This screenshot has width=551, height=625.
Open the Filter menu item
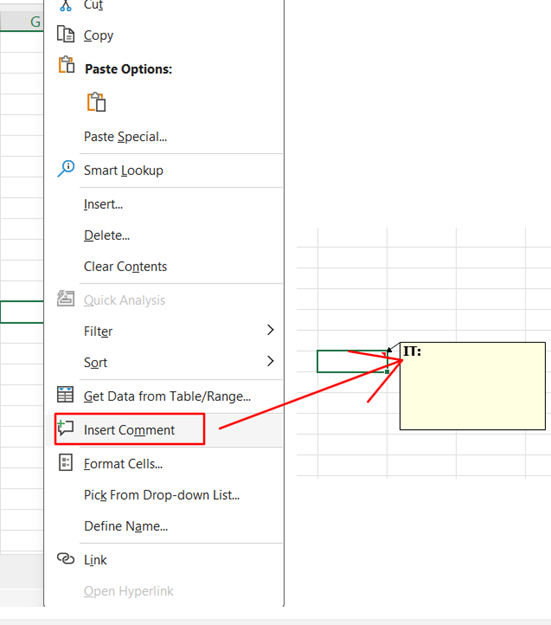point(163,331)
